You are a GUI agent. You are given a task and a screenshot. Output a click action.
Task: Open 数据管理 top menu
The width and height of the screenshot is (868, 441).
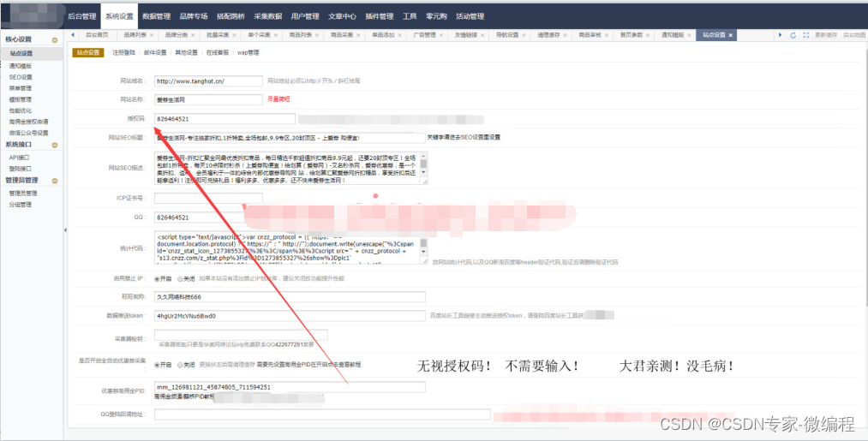(x=157, y=16)
